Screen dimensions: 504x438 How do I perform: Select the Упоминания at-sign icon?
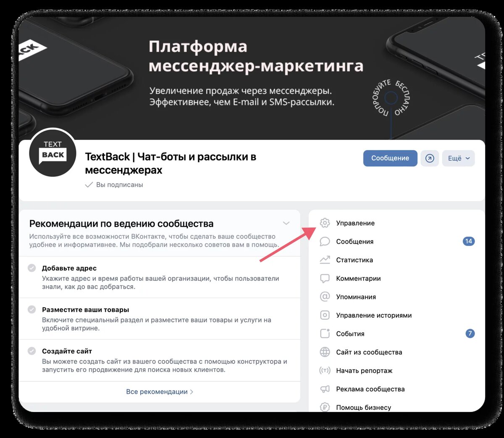click(x=325, y=297)
